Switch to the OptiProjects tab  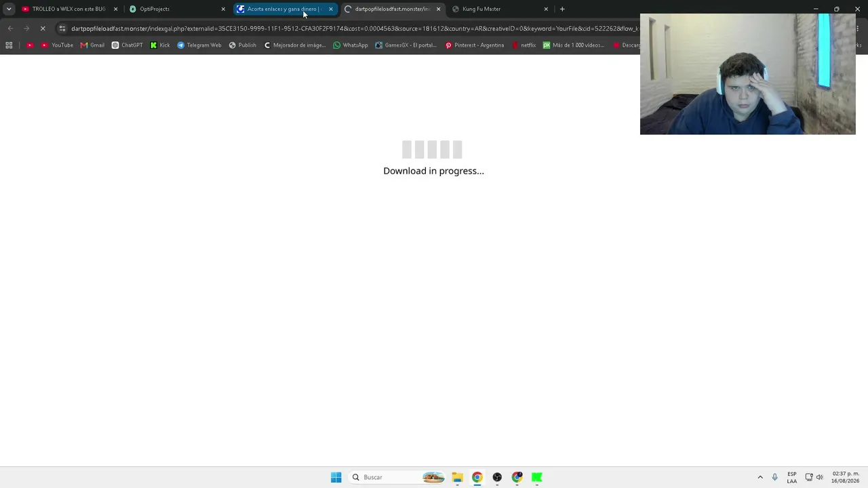click(x=176, y=9)
